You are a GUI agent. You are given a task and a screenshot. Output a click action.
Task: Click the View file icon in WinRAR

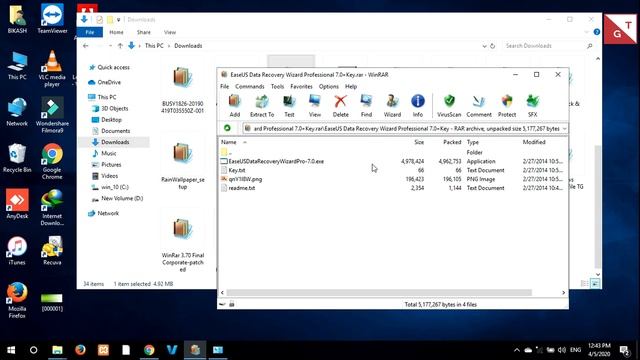click(315, 106)
